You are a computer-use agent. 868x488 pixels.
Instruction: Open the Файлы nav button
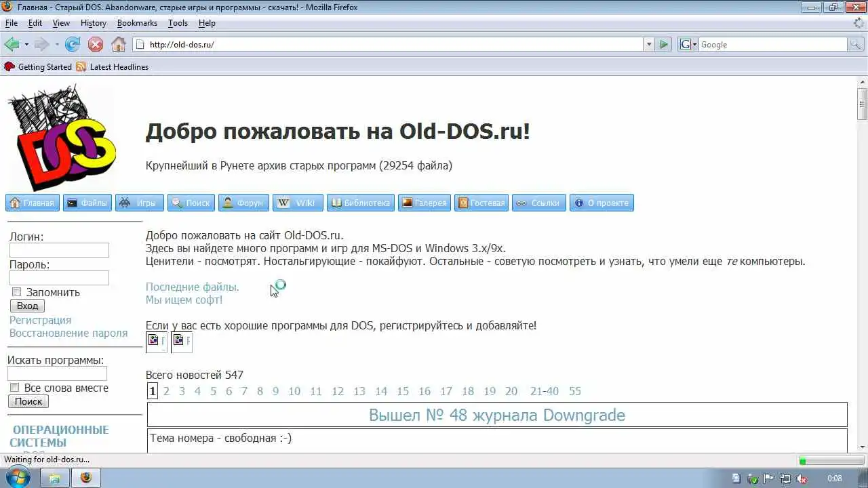pyautogui.click(x=87, y=203)
